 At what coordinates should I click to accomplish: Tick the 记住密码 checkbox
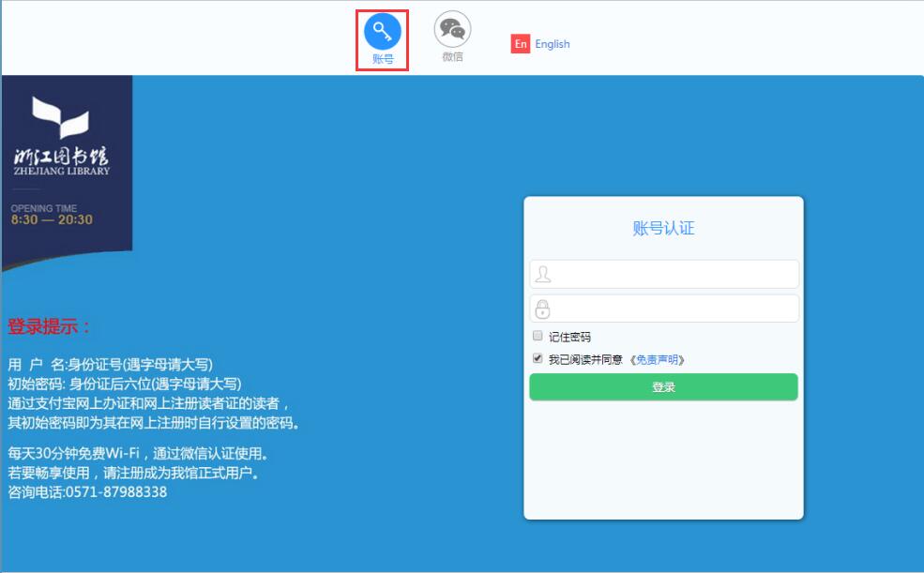coord(538,336)
